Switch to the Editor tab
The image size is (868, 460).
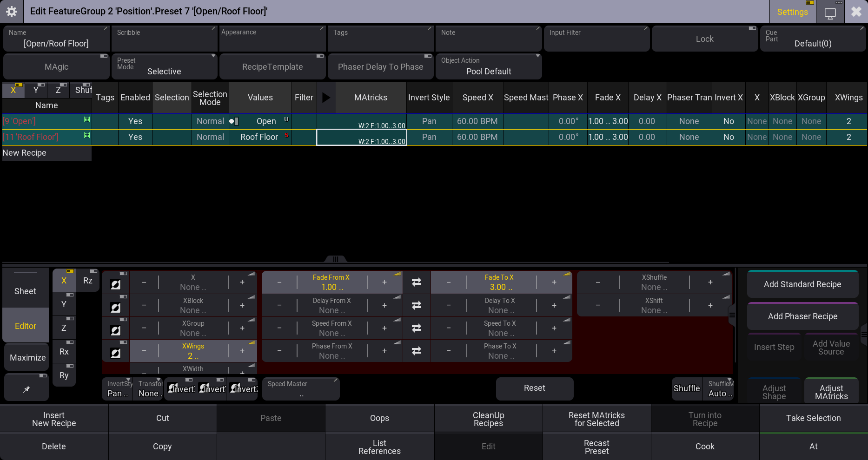point(25,326)
